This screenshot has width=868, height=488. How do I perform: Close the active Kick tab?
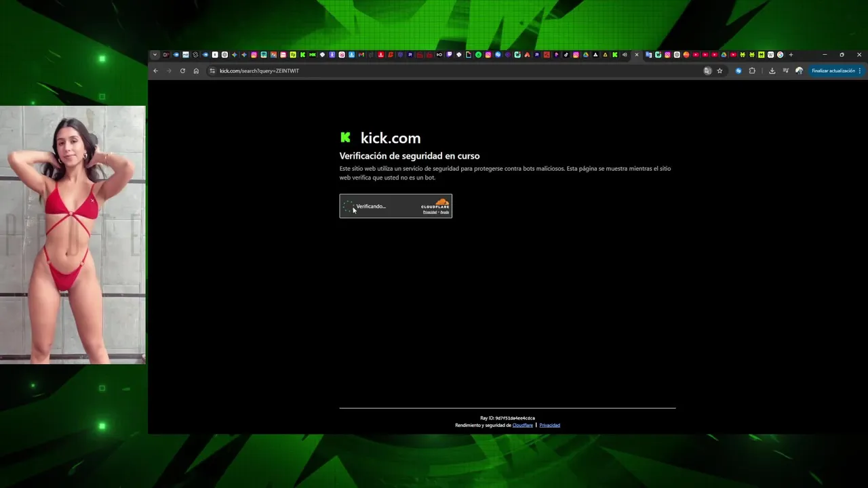[636, 55]
